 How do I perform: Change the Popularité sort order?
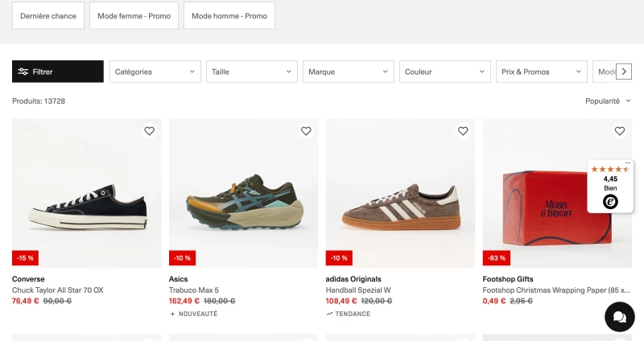(608, 101)
